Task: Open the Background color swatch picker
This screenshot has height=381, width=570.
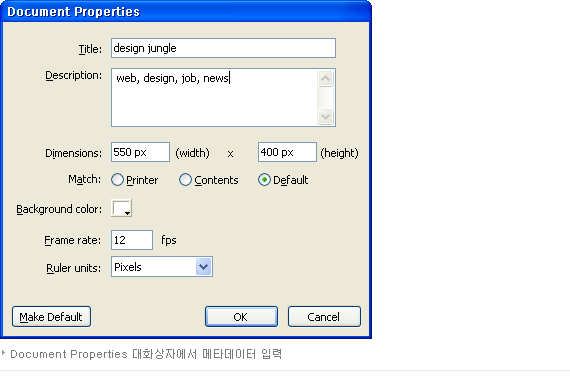Action: click(121, 208)
